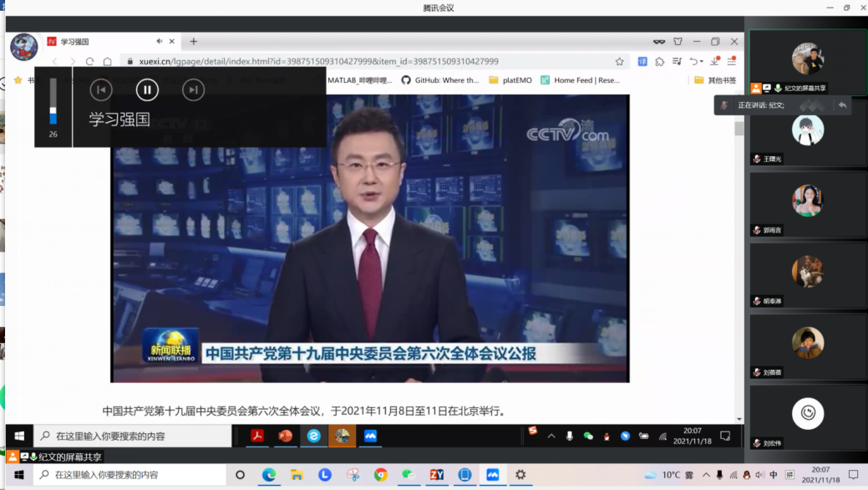Open the browser main menu
Image resolution: width=868 pixels, height=490 pixels.
coord(732,61)
